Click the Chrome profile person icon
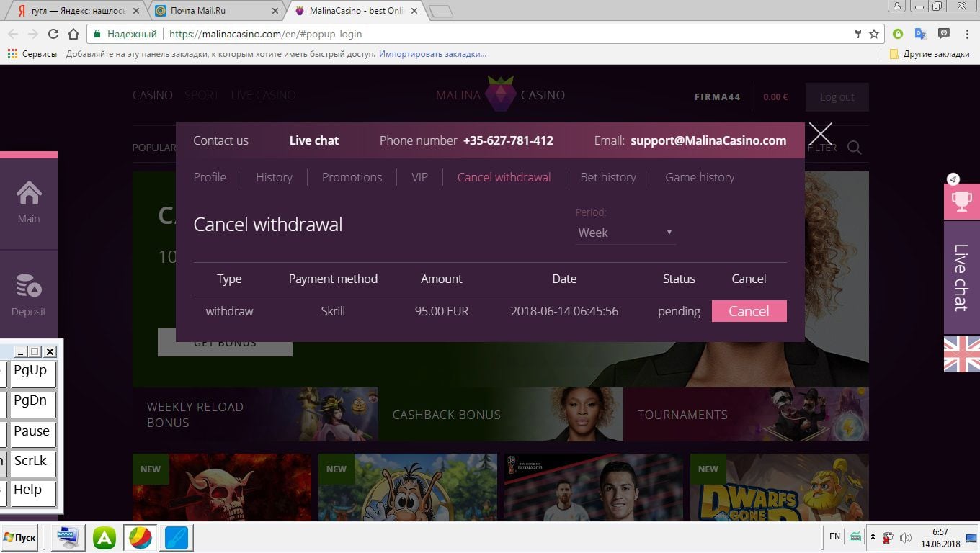 click(897, 6)
